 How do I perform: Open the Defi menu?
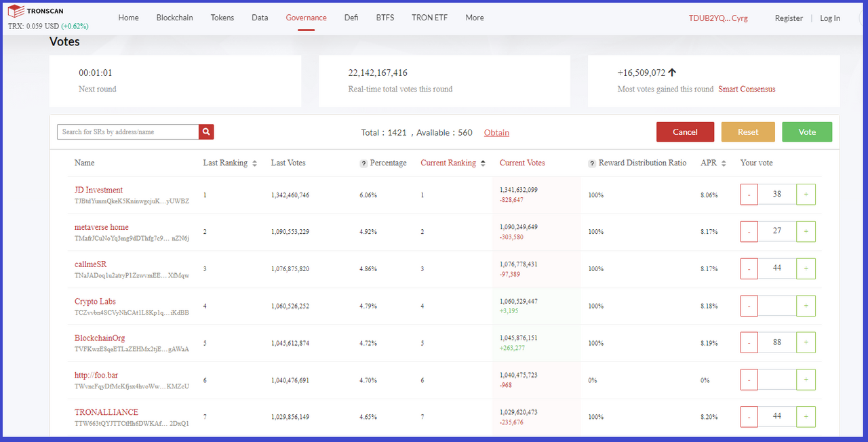pos(351,18)
